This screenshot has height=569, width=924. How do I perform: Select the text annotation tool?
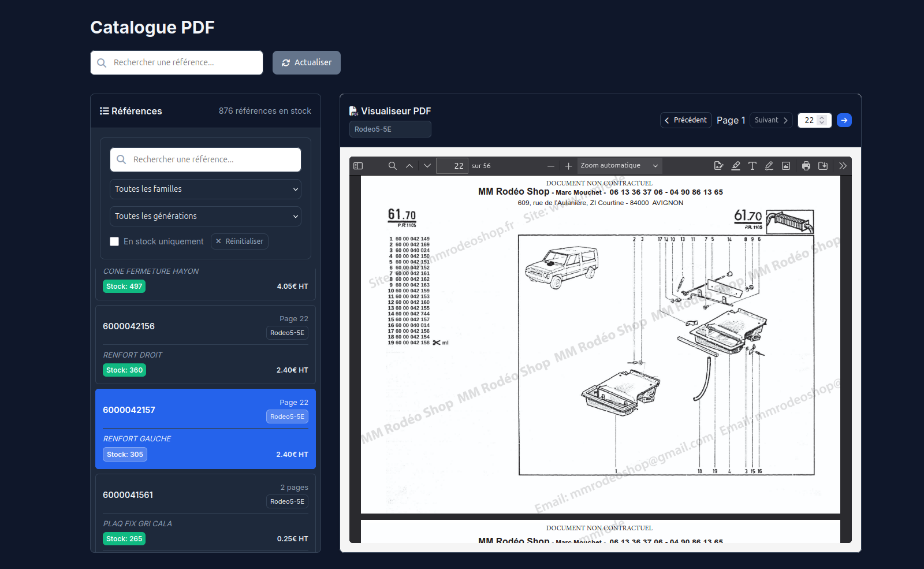752,166
